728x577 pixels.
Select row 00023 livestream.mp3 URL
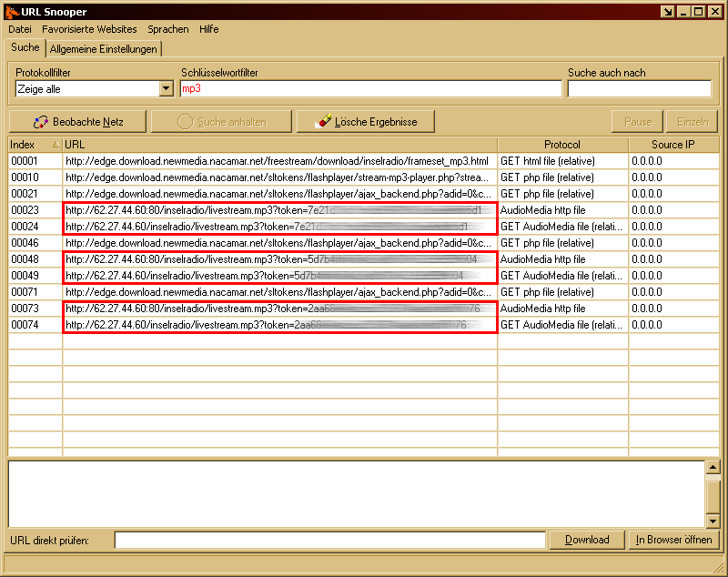280,210
